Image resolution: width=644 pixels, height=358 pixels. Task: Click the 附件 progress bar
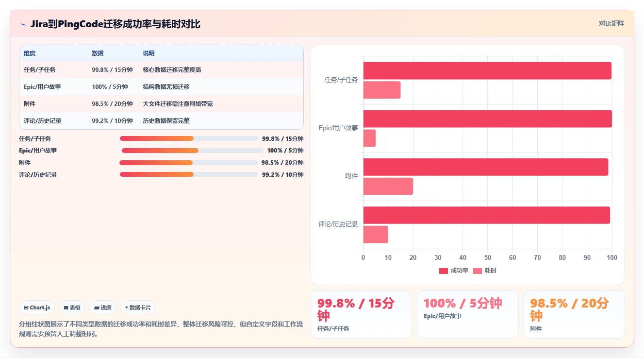pos(188,163)
